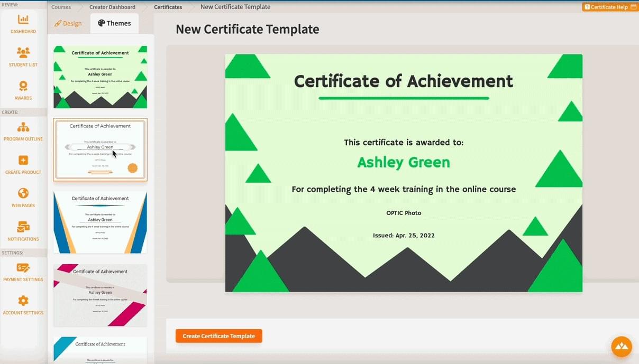Select the Themes tab
Screen dimensions: 639x364
point(114,23)
